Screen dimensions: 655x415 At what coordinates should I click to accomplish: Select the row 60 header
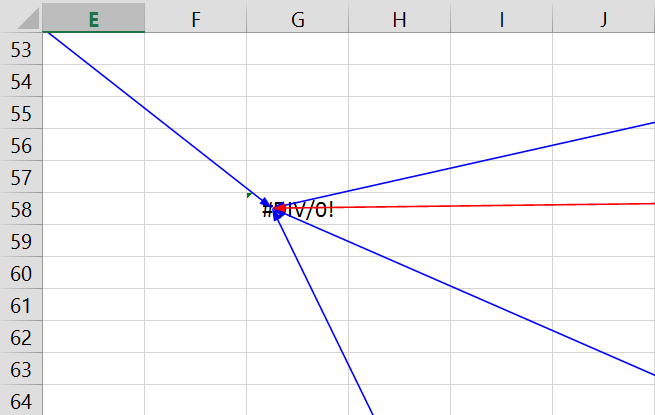coord(21,273)
